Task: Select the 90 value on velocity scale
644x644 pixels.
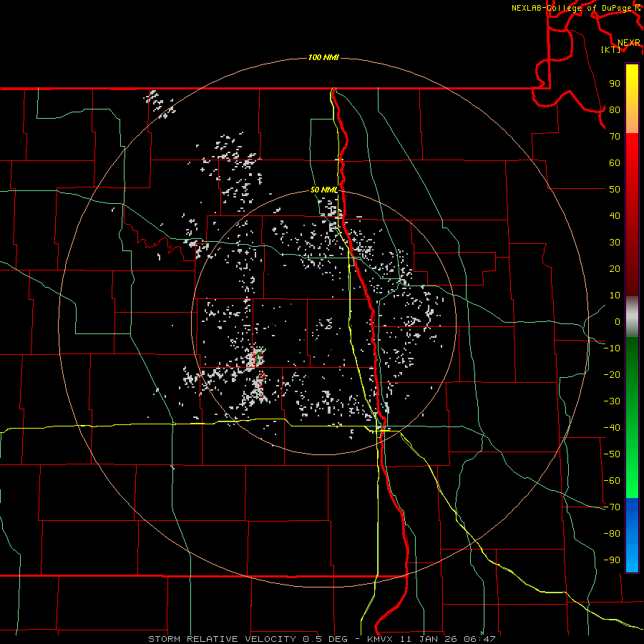Action: click(x=615, y=84)
